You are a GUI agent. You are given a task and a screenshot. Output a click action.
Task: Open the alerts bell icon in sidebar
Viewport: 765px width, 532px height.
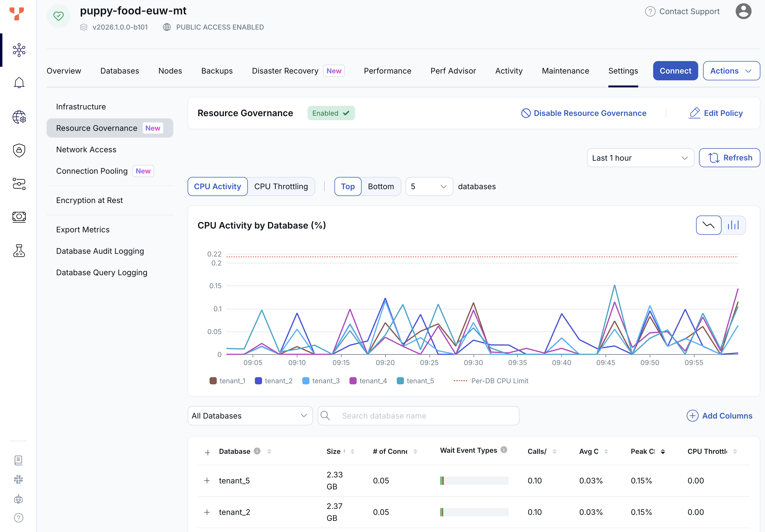(19, 83)
